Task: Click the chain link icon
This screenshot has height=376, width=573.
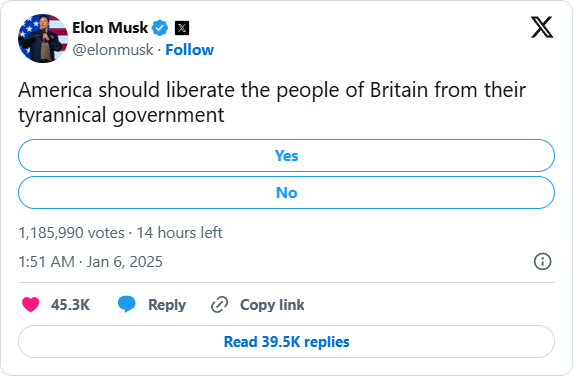Action: pos(220,305)
